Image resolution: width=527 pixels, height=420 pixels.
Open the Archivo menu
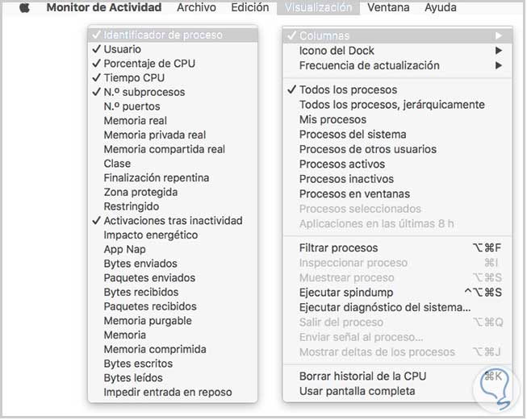pyautogui.click(x=196, y=8)
